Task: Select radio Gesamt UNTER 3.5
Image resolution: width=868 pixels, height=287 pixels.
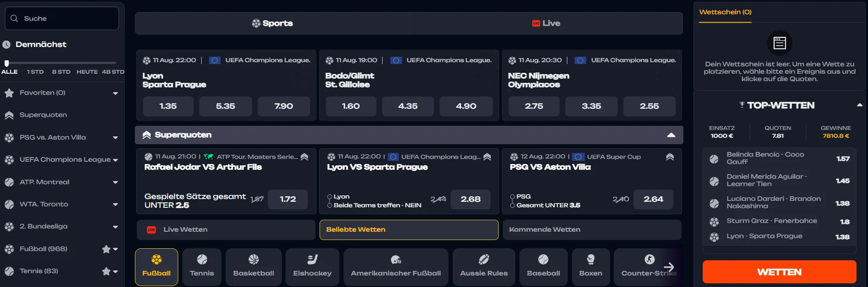Action: (513, 205)
